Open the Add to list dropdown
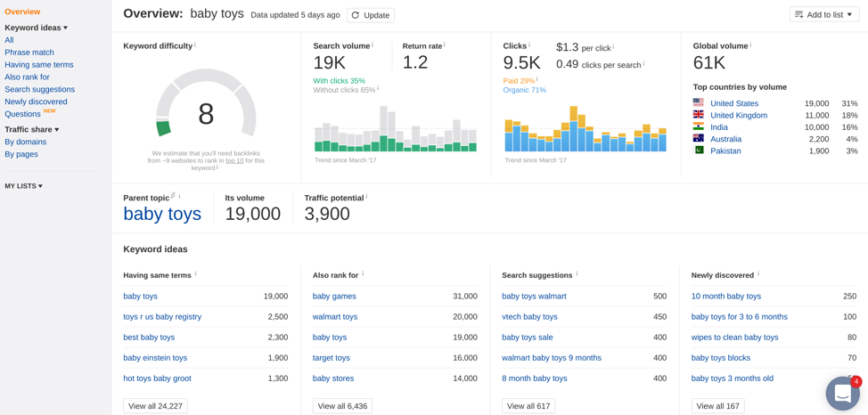The image size is (868, 415). tap(823, 15)
